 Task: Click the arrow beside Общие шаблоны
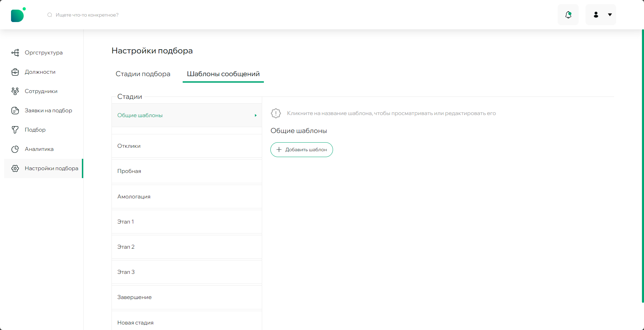[256, 115]
